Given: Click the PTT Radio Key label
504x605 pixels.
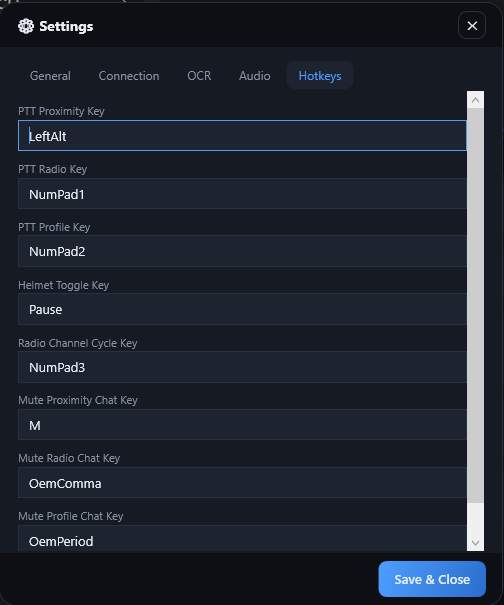Looking at the screenshot, I should pos(52,169).
